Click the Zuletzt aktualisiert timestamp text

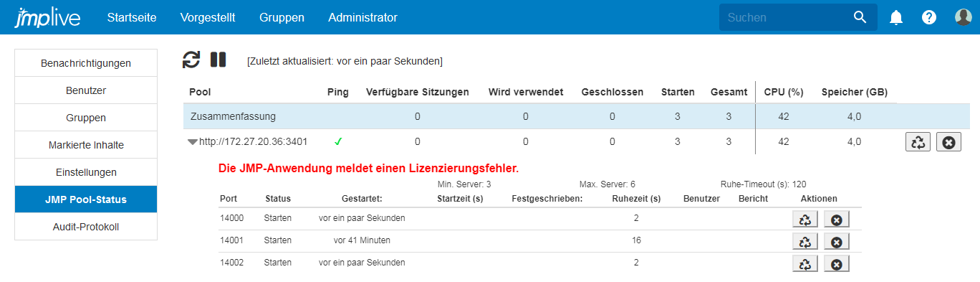pos(345,61)
